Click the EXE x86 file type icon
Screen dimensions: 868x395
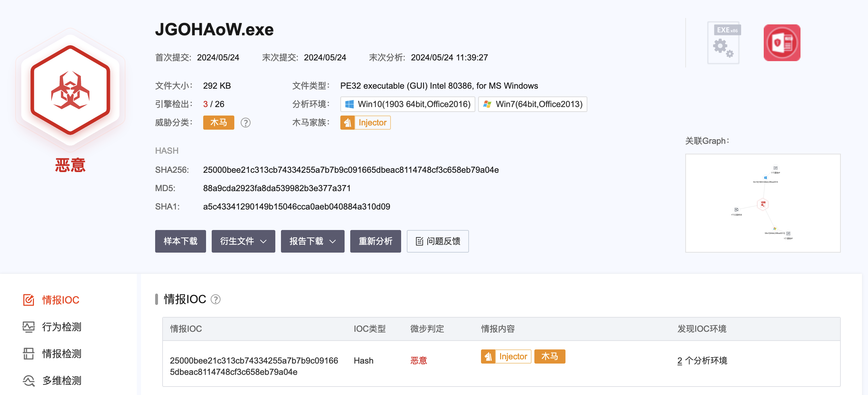[x=724, y=43]
